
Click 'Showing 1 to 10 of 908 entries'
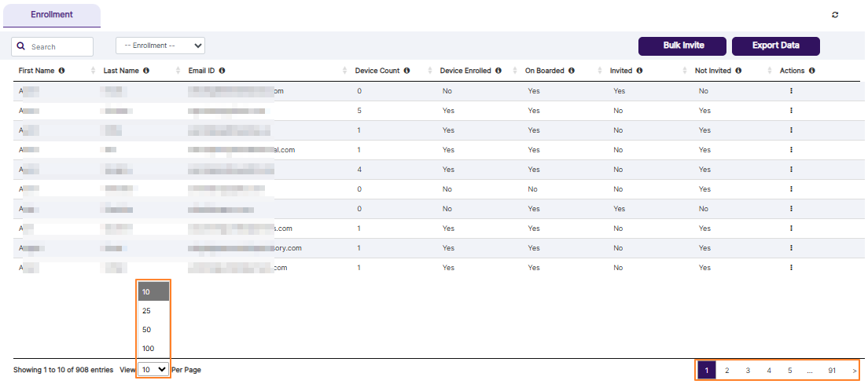63,370
